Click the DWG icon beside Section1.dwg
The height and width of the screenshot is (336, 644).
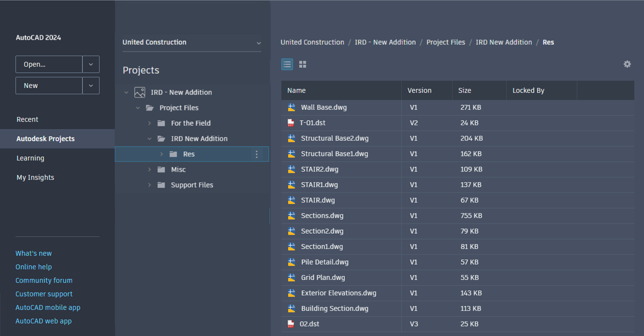(x=291, y=246)
